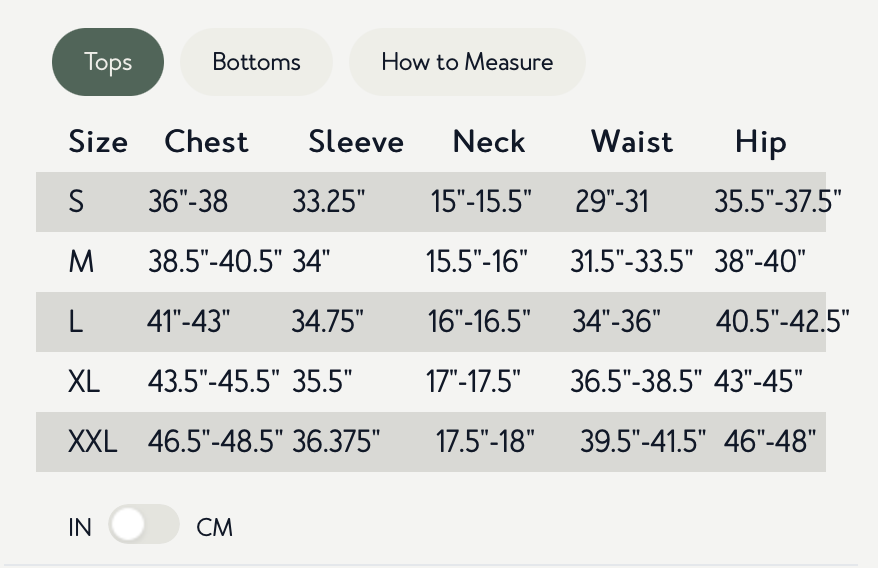Image resolution: width=878 pixels, height=568 pixels.
Task: Click the CM unit label
Action: [x=214, y=527]
